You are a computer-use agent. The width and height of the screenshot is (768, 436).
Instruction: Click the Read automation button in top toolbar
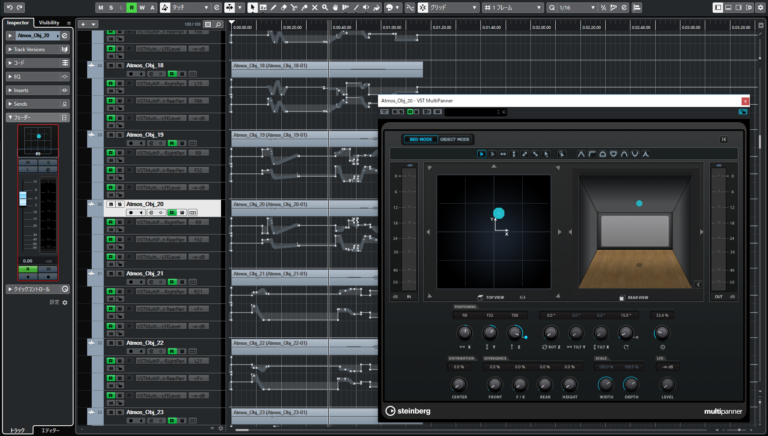pos(132,7)
